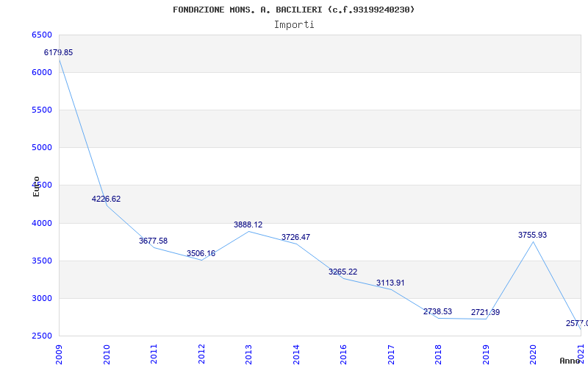The width and height of the screenshot is (588, 368).
Task: Select the 3726.47 data label
Action: coord(296,237)
